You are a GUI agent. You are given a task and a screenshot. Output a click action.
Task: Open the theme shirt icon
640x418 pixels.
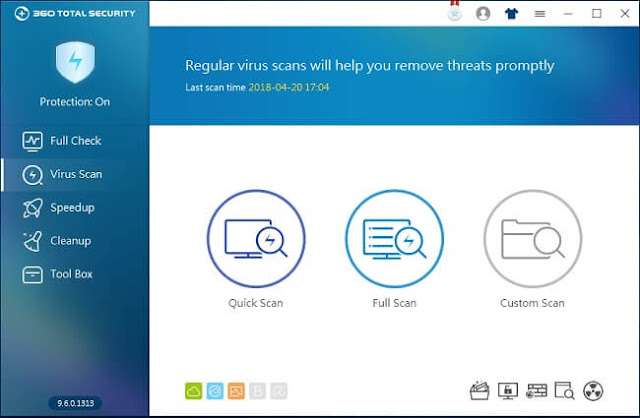tap(511, 13)
